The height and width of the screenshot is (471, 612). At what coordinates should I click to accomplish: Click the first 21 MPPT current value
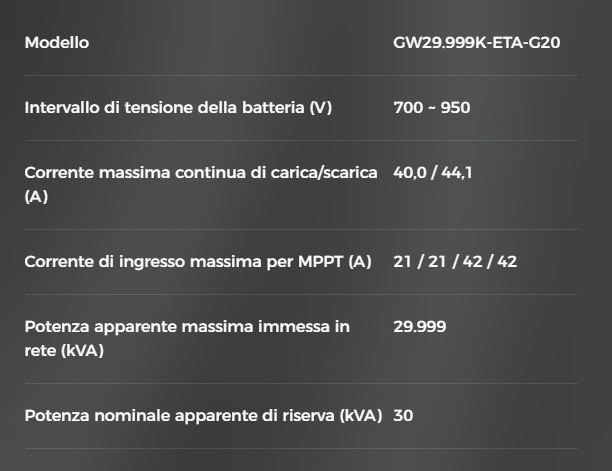402,262
